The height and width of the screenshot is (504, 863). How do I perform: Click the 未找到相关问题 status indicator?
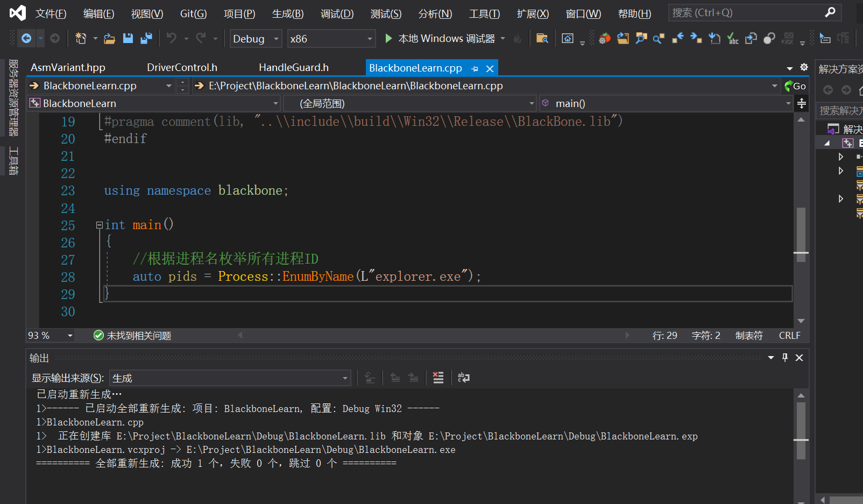132,336
